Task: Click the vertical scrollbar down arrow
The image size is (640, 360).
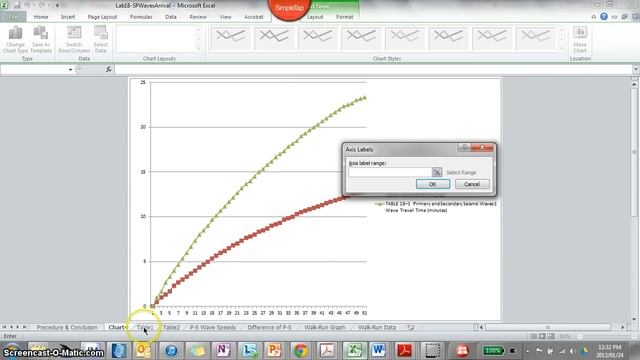Action: (x=634, y=319)
